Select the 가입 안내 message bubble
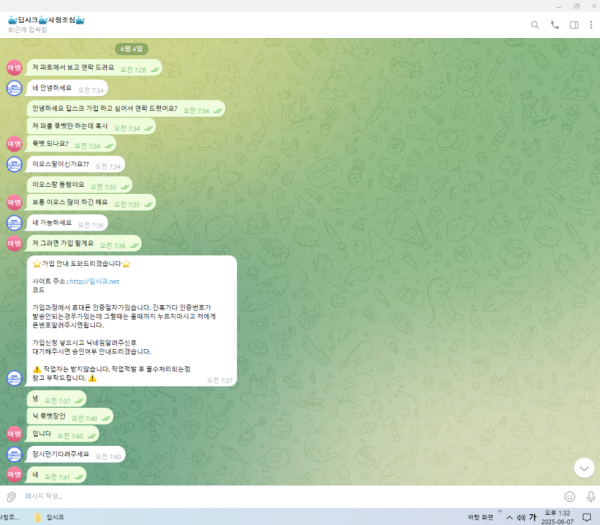This screenshot has height=525, width=600. tap(132, 321)
